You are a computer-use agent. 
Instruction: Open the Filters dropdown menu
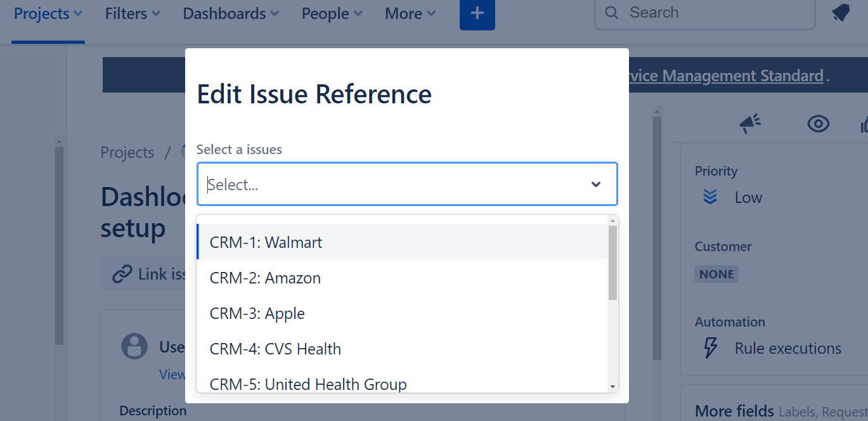pyautogui.click(x=133, y=13)
